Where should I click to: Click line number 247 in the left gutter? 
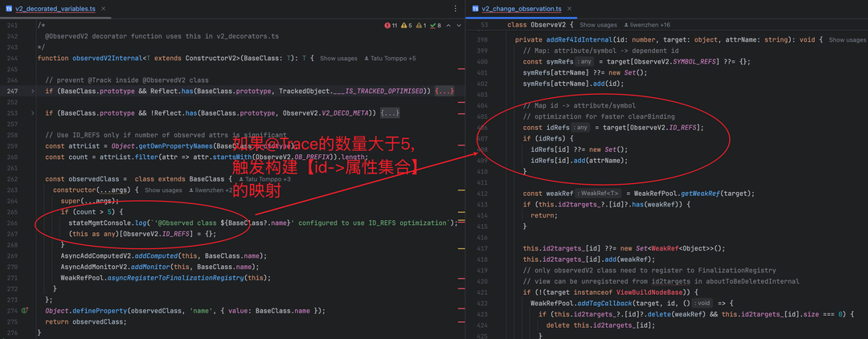pos(13,91)
